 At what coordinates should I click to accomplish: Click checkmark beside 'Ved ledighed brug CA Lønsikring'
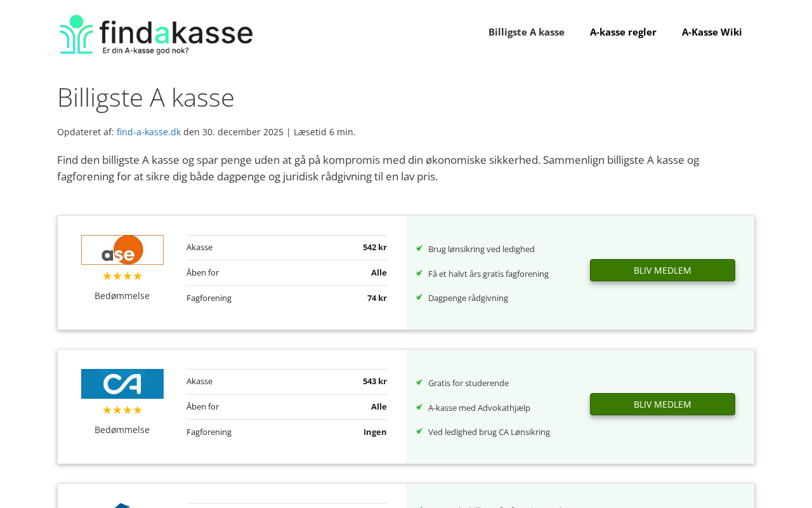(419, 431)
